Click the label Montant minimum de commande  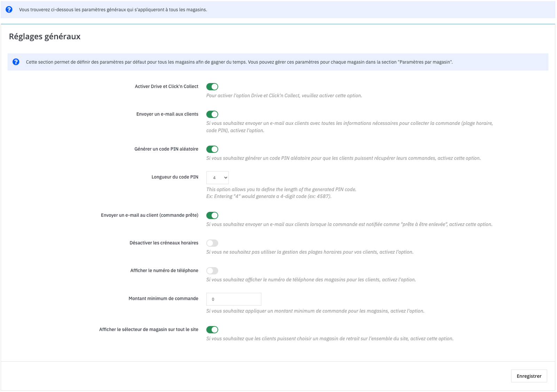coord(163,298)
